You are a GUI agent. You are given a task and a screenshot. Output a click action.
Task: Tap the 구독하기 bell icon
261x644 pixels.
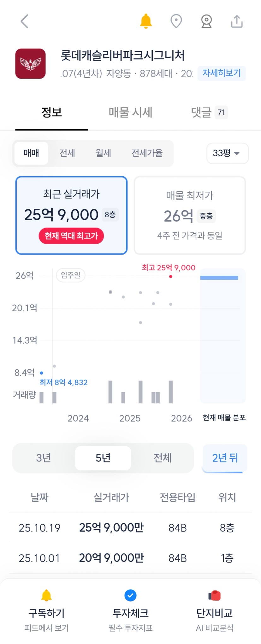tap(46, 595)
